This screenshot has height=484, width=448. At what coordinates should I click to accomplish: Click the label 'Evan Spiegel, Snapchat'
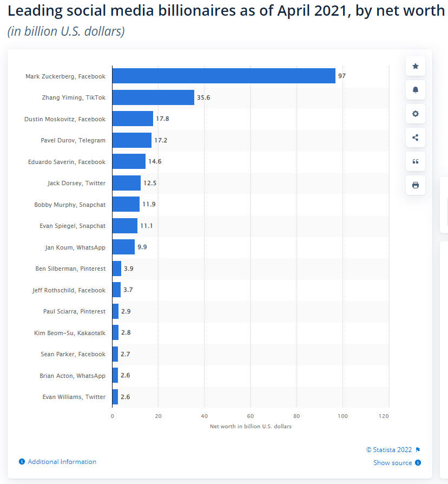pyautogui.click(x=73, y=226)
